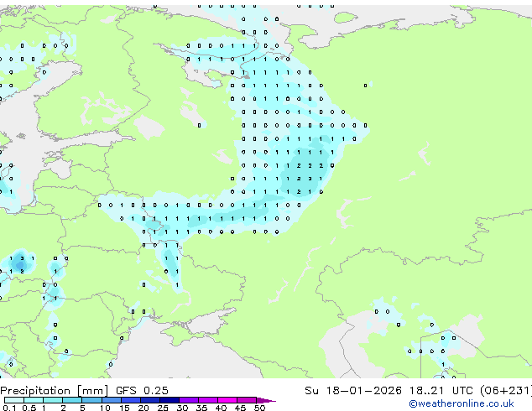The width and height of the screenshot is (532, 411).
Task: Pick the 15–20 mm legend swatch
Action: tap(130, 400)
